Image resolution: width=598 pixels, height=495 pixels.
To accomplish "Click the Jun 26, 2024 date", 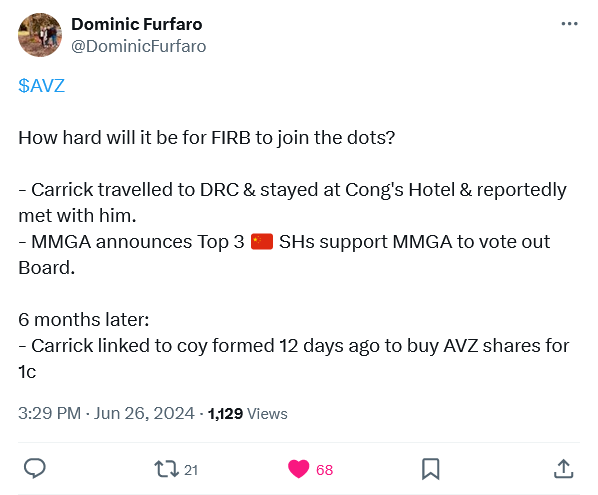I will click(144, 413).
